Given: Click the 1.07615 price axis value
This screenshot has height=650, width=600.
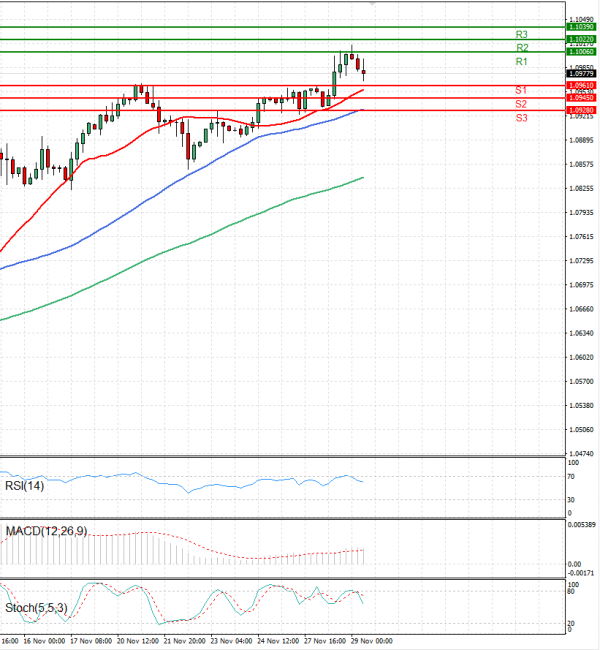Looking at the screenshot, I should [x=581, y=237].
